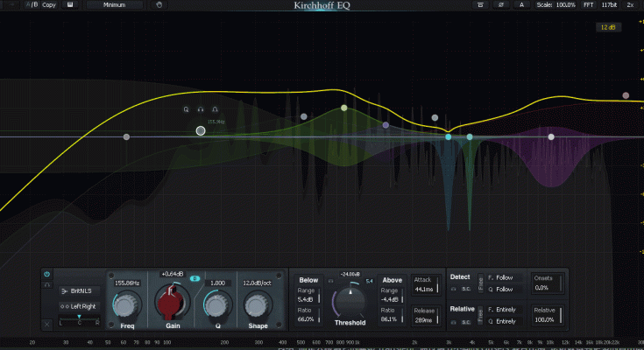The image size is (644, 350).
Task: Click the 12 dB display range button
Action: pyautogui.click(x=608, y=28)
